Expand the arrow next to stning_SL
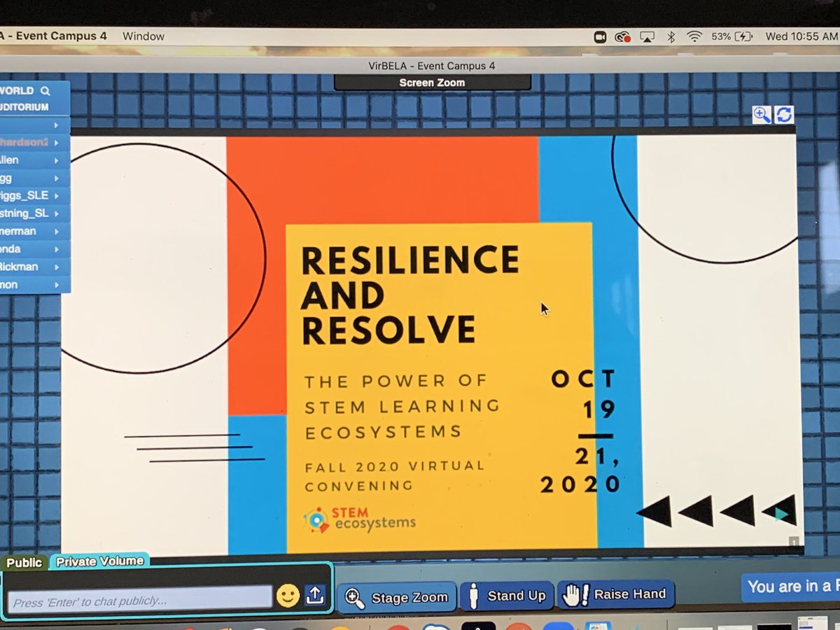Screen dimensions: 840x630 pyautogui.click(x=56, y=213)
